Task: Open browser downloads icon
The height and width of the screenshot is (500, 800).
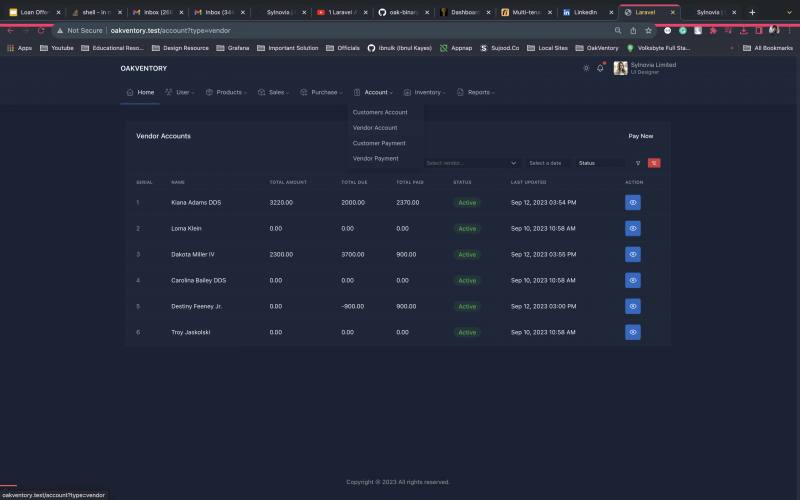Action: (x=744, y=31)
